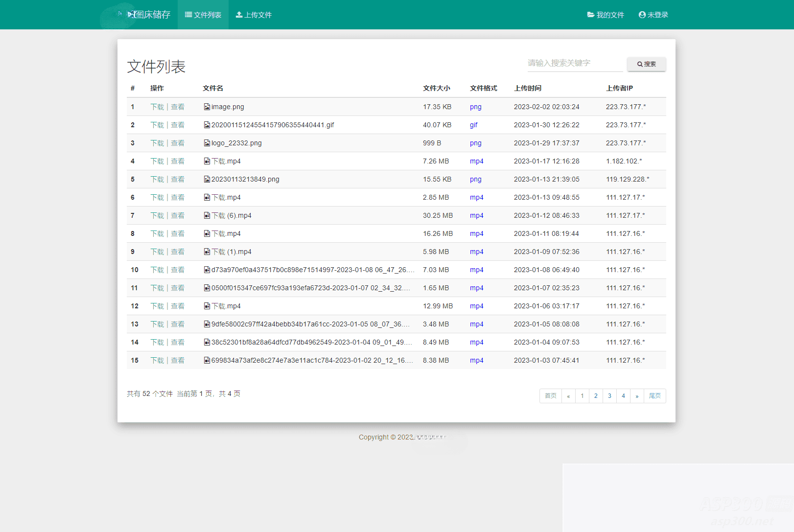Click the gif file icon in row 2
The width and height of the screenshot is (794, 532).
click(207, 125)
